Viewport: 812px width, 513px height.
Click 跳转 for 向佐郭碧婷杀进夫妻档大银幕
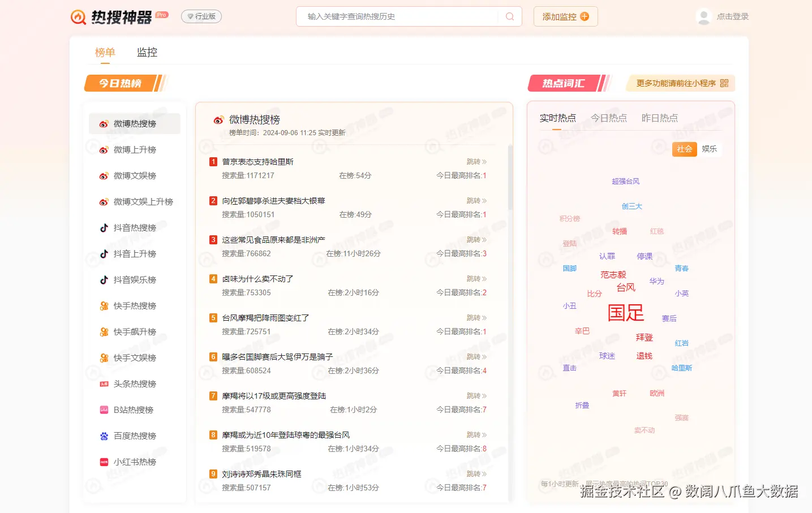tap(476, 201)
